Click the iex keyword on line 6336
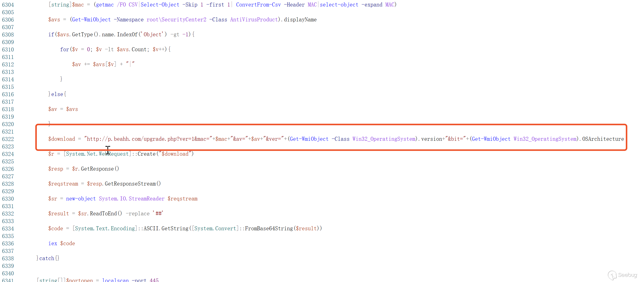The height and width of the screenshot is (282, 644). [x=53, y=243]
